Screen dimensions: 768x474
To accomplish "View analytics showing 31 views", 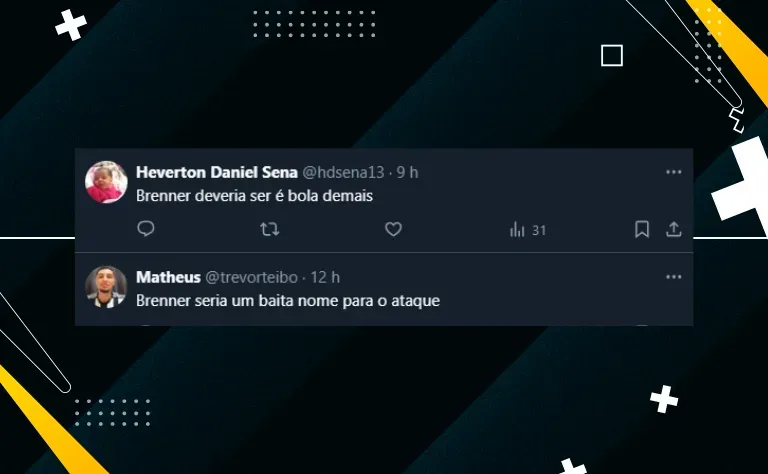I will click(528, 230).
